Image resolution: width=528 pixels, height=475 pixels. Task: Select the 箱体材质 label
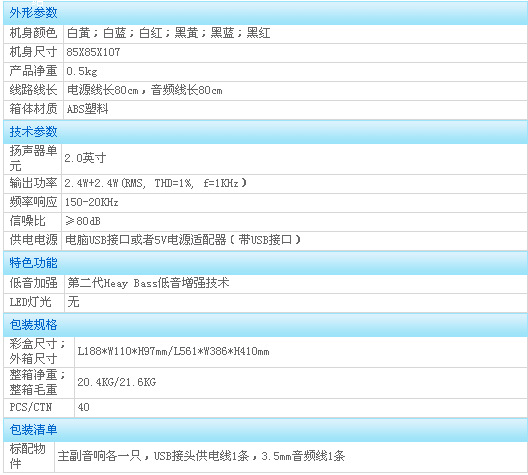coord(33,109)
